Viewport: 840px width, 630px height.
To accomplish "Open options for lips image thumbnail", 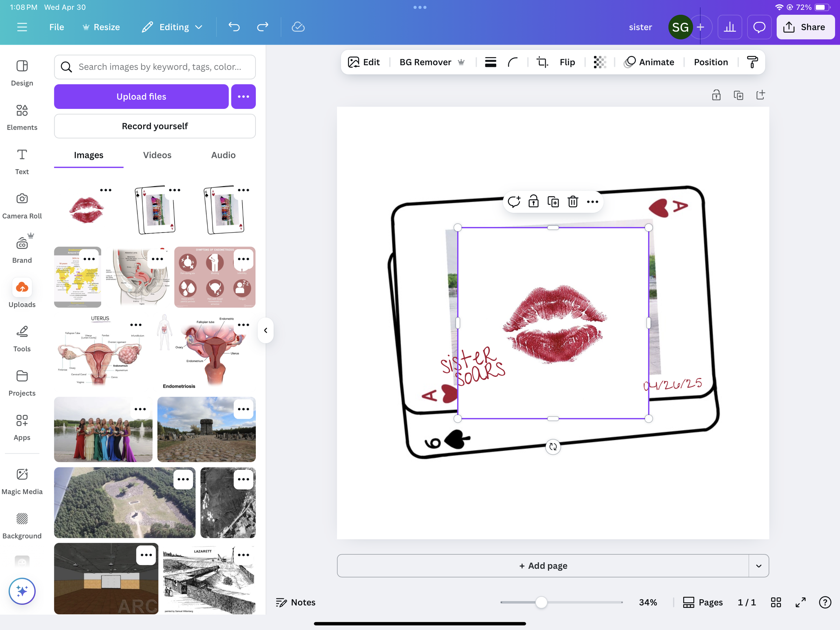I will (x=106, y=190).
